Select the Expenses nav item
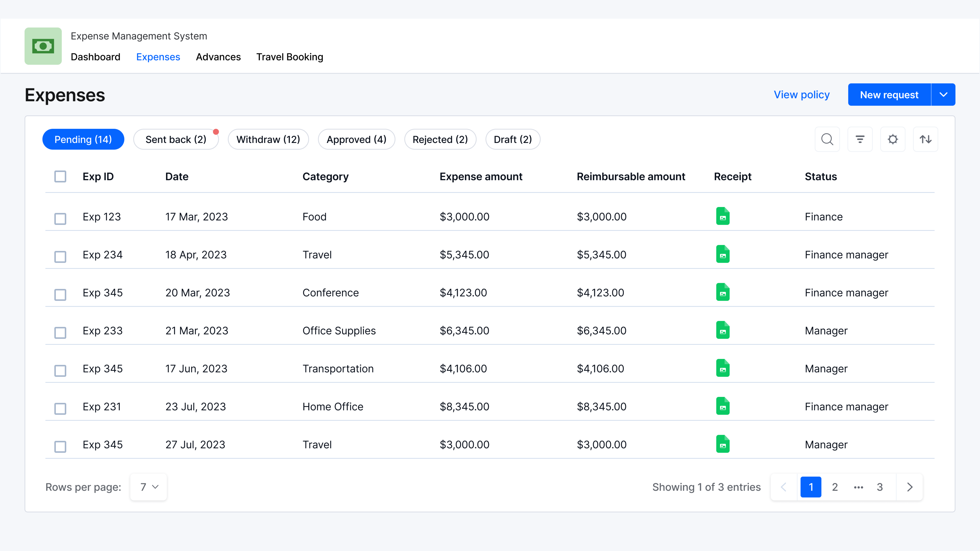This screenshot has width=980, height=551. pos(158,57)
